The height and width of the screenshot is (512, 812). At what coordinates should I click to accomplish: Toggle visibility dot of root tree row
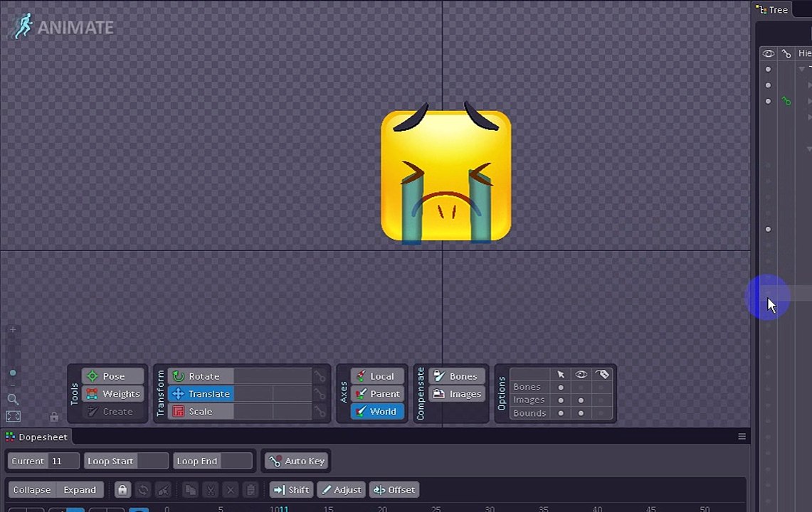click(x=768, y=69)
